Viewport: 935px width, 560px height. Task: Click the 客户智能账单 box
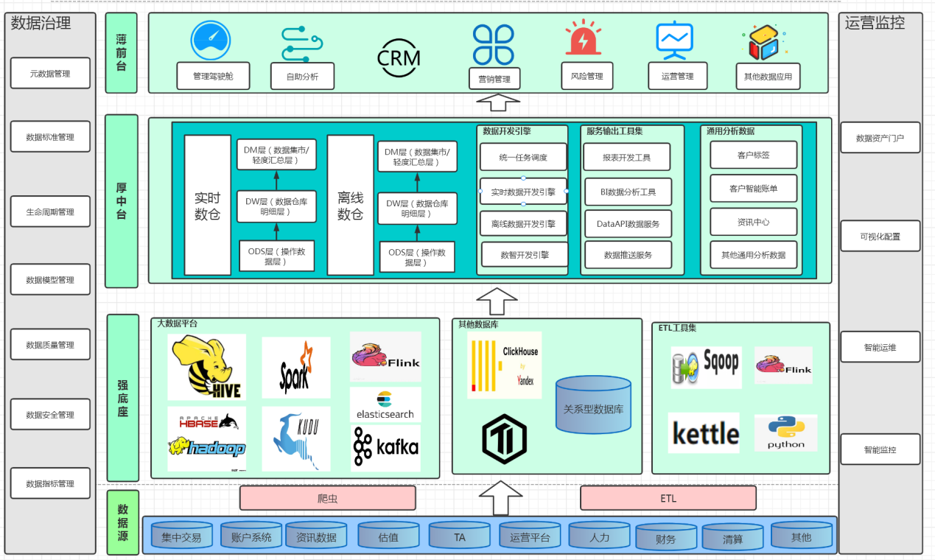(x=754, y=189)
